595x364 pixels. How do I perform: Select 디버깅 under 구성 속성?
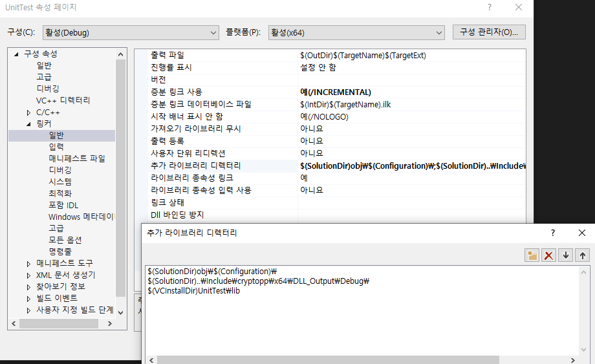point(48,89)
